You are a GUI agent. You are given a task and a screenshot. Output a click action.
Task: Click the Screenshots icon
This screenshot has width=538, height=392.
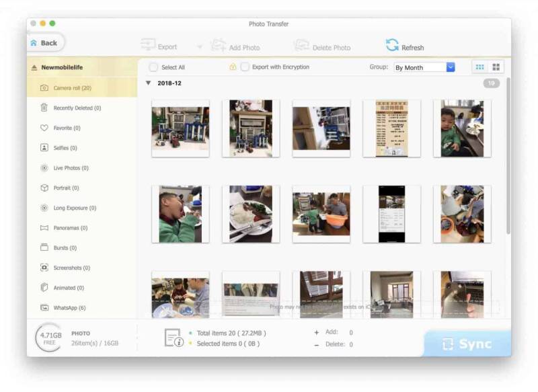pos(44,268)
